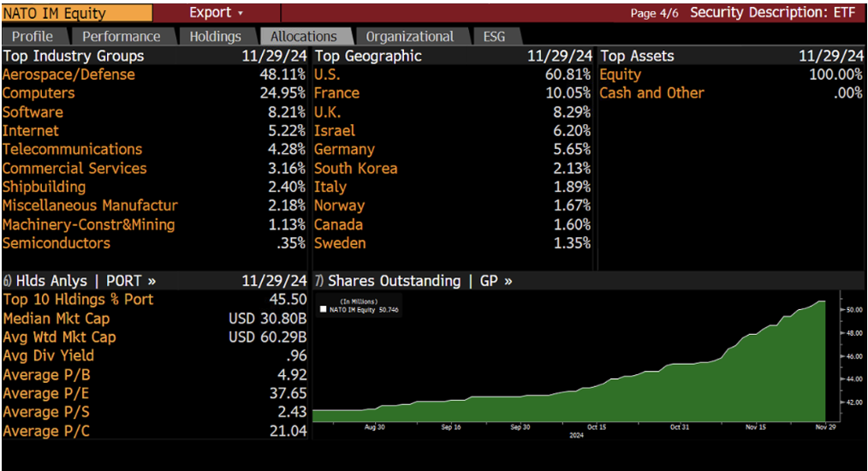
Task: Switch to the ESG tab
Action: (x=494, y=37)
